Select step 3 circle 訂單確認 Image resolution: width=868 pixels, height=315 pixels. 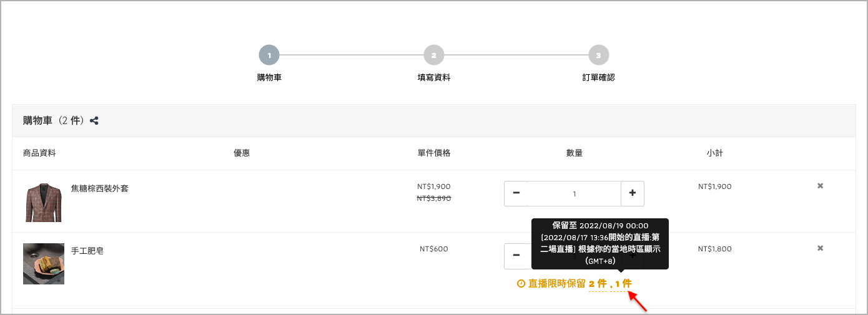pos(598,55)
